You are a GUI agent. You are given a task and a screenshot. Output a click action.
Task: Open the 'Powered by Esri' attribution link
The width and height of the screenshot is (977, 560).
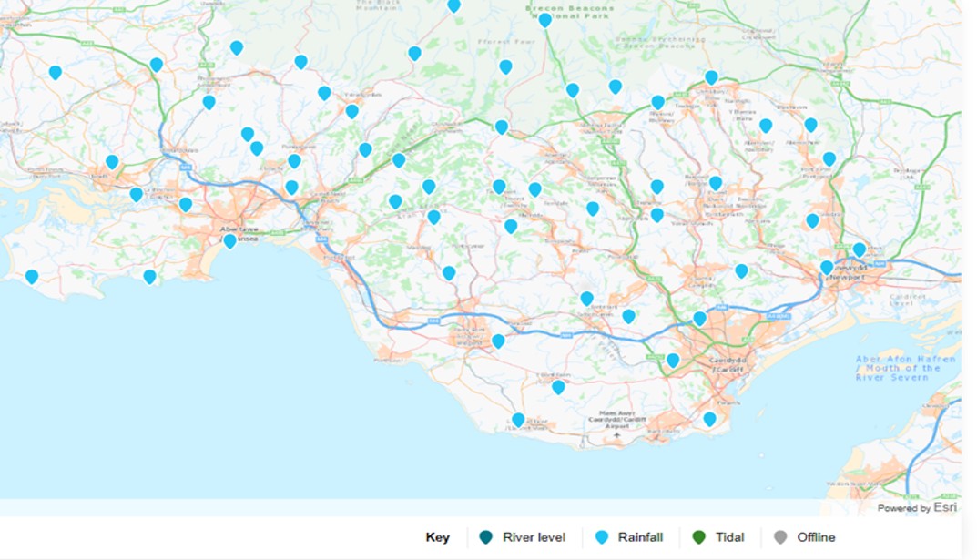917,508
